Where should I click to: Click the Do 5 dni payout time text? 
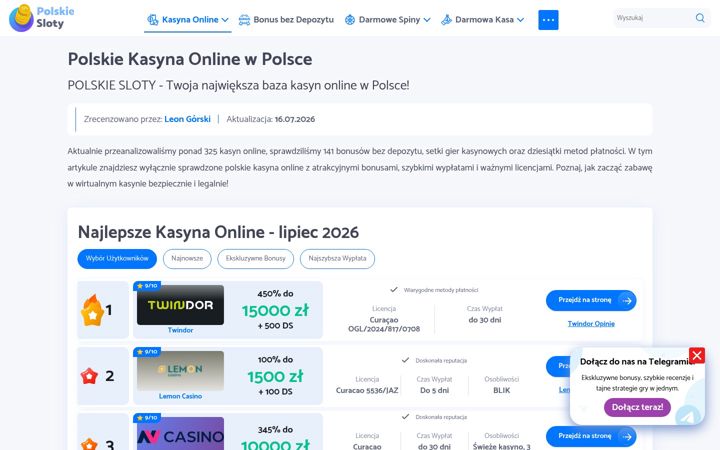[x=434, y=391]
